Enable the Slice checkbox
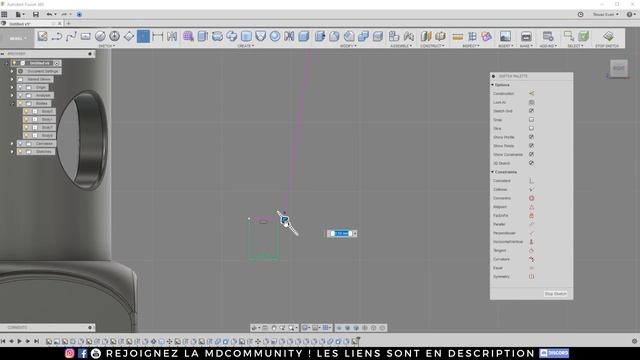This screenshot has width=640, height=360. (x=531, y=129)
